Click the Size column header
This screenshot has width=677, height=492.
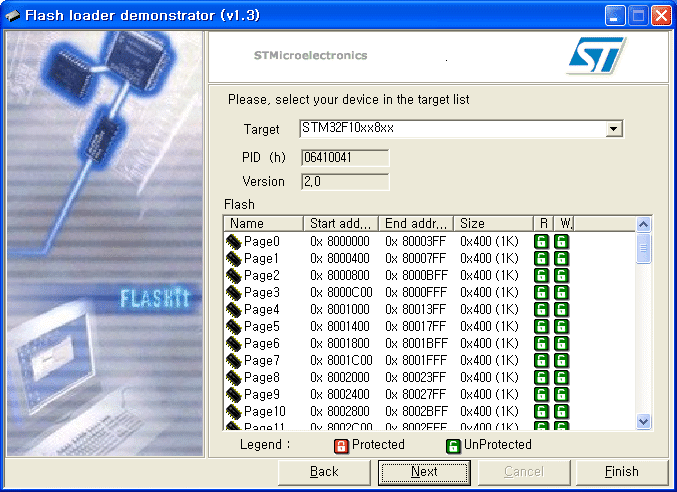coord(493,224)
